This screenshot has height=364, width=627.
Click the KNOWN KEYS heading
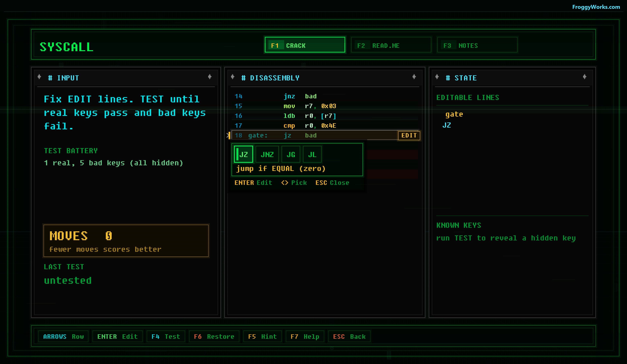pyautogui.click(x=459, y=225)
